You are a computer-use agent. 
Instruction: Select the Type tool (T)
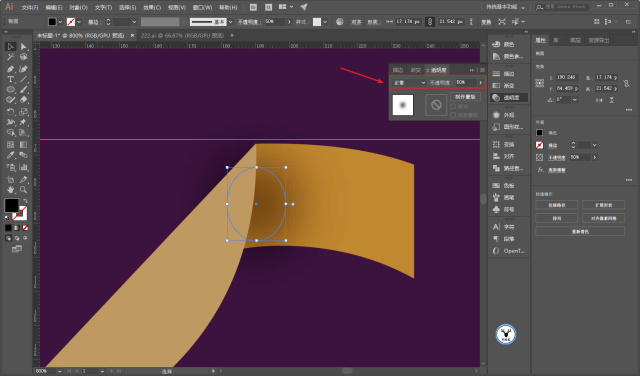click(11, 79)
